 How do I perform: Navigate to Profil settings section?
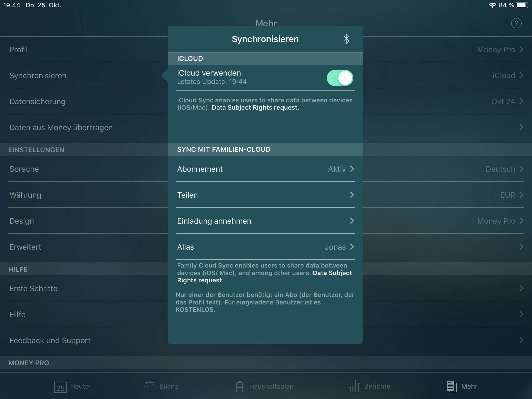pos(18,49)
